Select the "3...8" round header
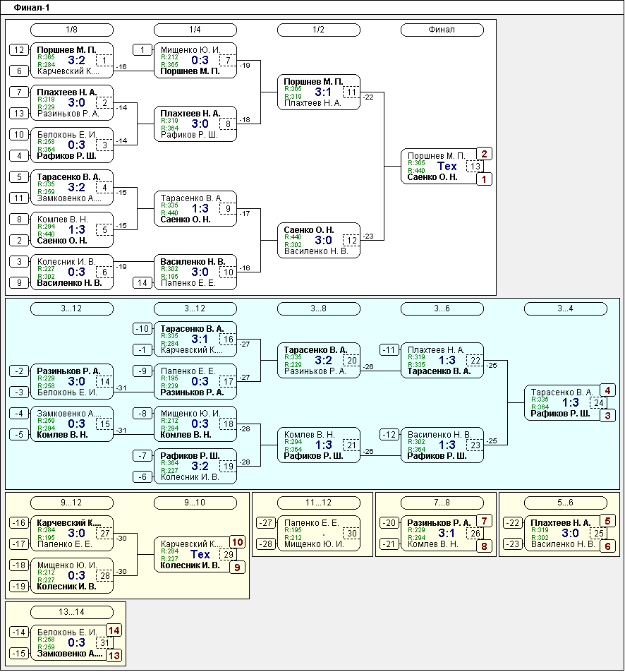 (x=318, y=308)
